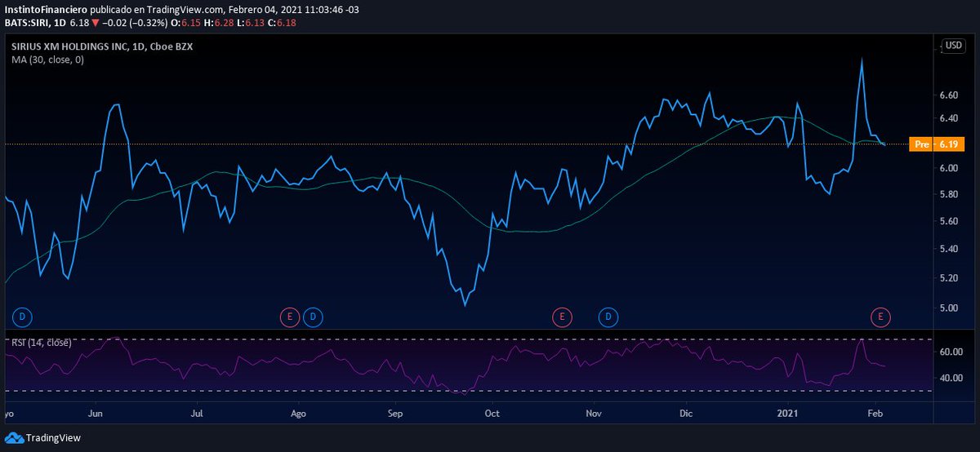Select the Nov date on time axis
Screen dimensions: 980x452
click(x=594, y=414)
